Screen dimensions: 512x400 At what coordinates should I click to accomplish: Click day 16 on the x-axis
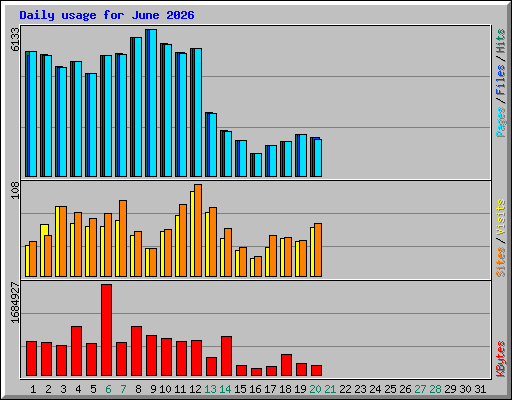click(255, 389)
